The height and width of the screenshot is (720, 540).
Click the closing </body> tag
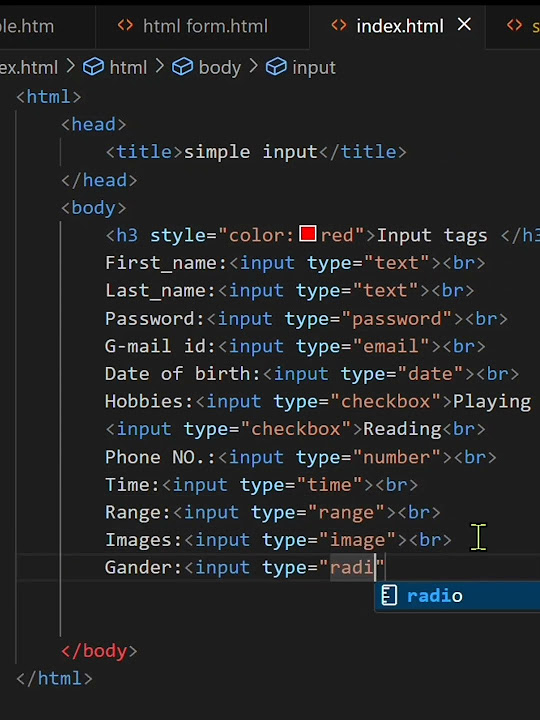pyautogui.click(x=99, y=651)
